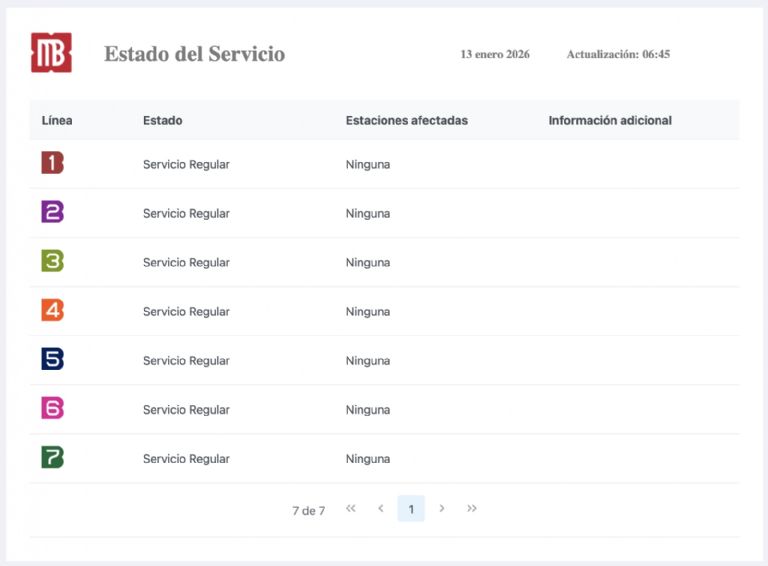Screen dimensions: 768x566
Task: Select the Line 5 navy icon
Action: coord(52,359)
